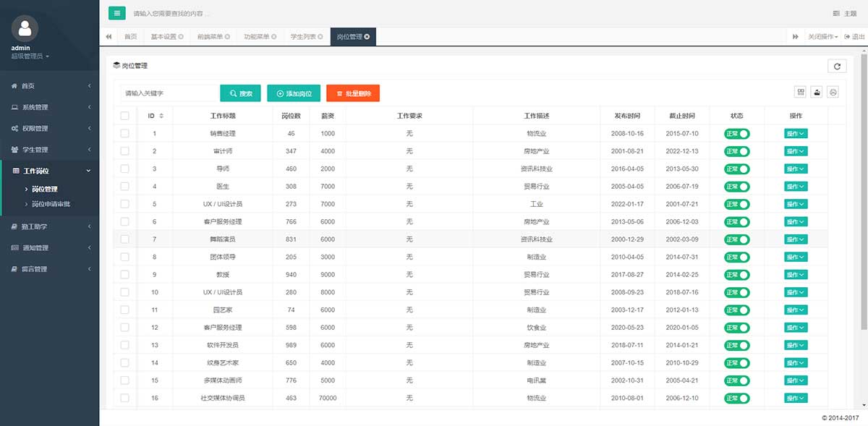Expand 系统管理 in the sidebar
The width and height of the screenshot is (868, 426).
click(x=49, y=107)
